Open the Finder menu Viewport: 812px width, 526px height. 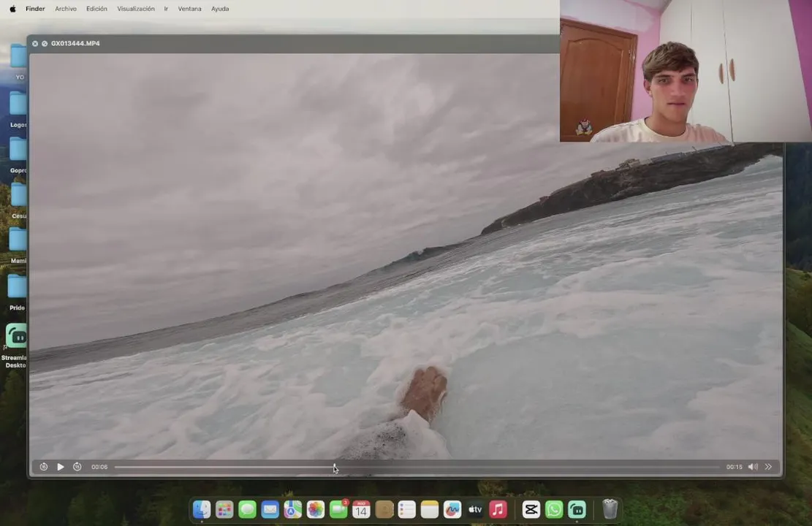point(35,9)
